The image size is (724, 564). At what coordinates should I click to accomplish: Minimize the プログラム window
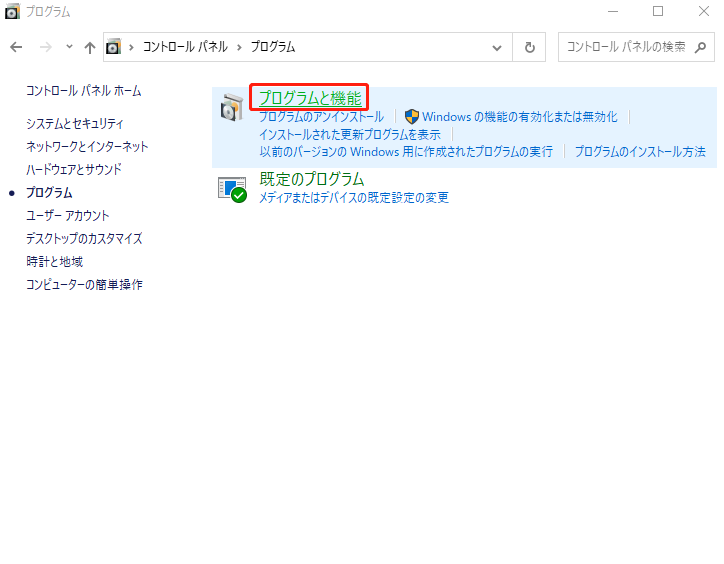point(613,11)
